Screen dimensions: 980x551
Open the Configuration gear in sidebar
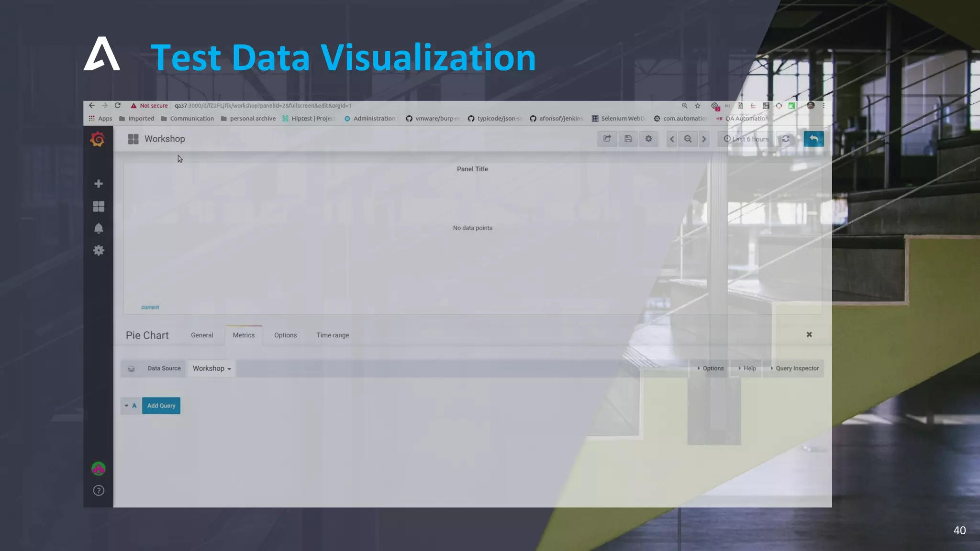point(99,251)
